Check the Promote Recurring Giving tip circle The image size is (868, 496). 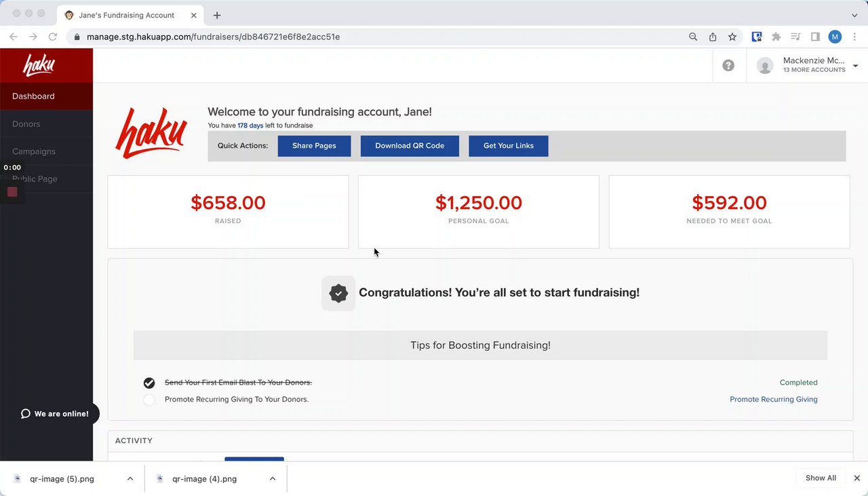click(149, 400)
